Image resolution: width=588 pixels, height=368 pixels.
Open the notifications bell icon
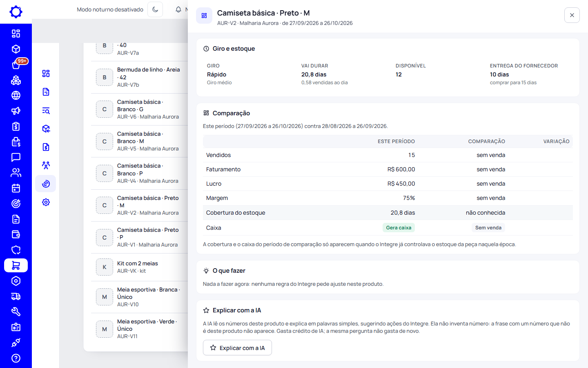pos(178,9)
